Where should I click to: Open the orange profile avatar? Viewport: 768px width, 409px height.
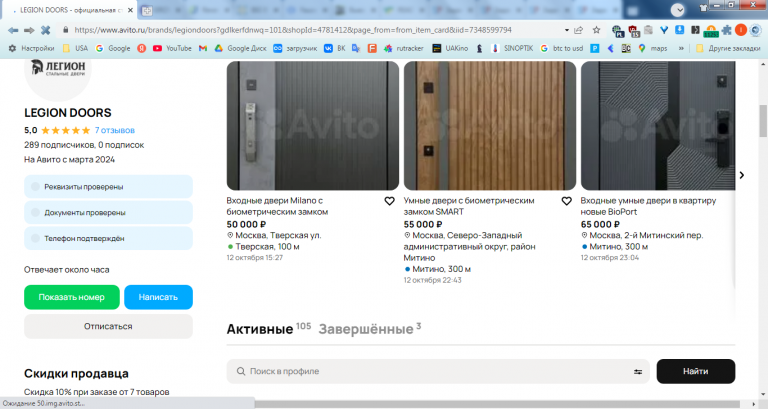pos(741,30)
